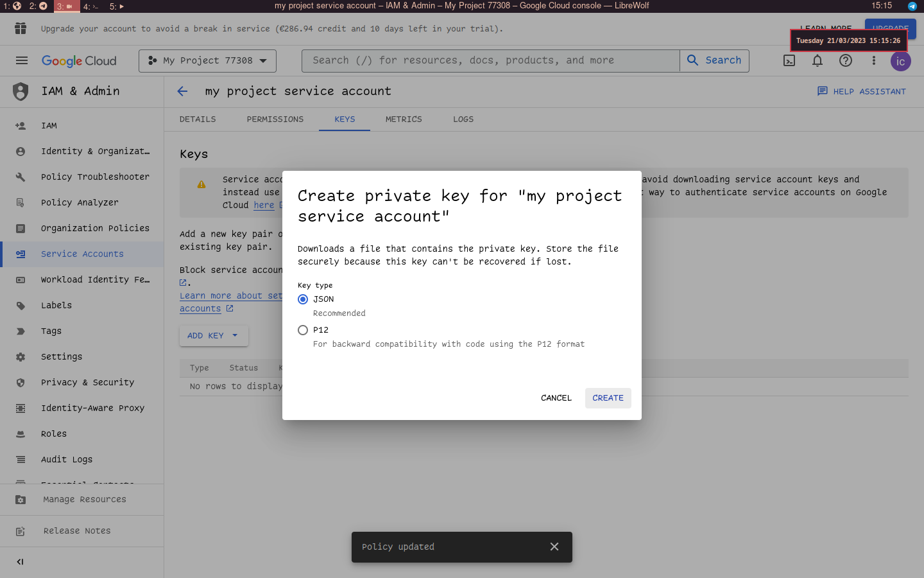The width and height of the screenshot is (924, 578).
Task: Select the P12 key type
Action: point(303,330)
